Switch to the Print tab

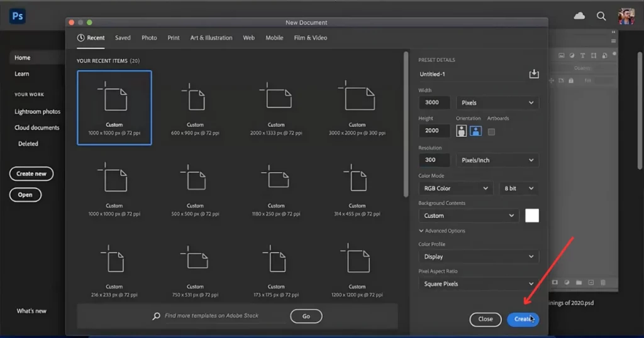(174, 38)
